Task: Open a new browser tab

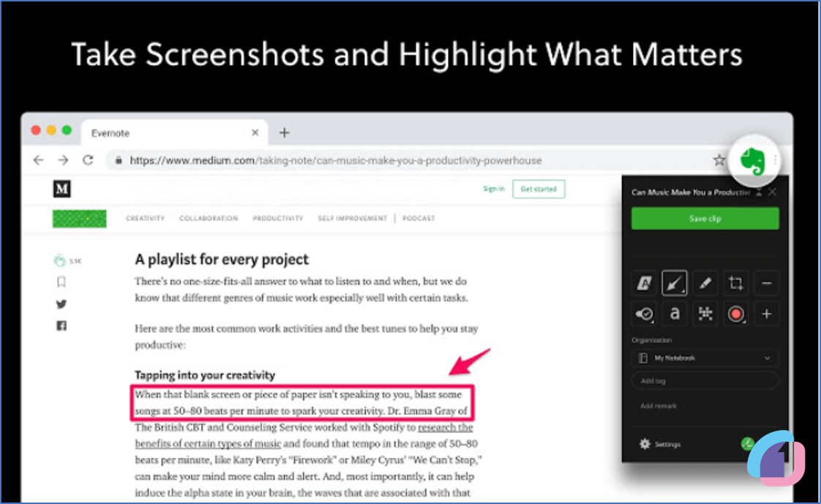Action: click(x=285, y=133)
